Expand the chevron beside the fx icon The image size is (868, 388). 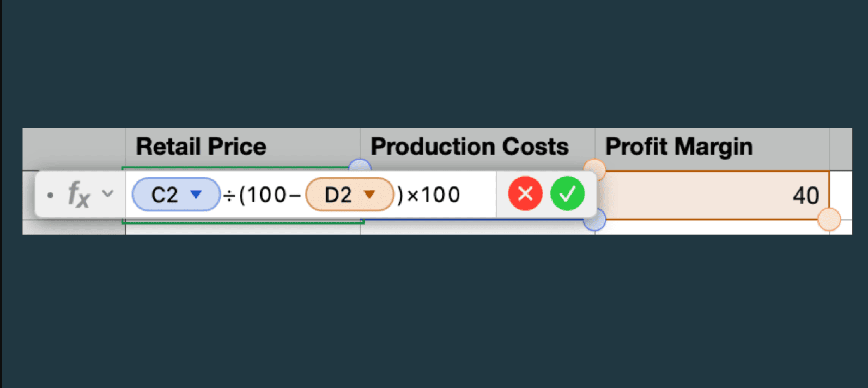point(108,193)
